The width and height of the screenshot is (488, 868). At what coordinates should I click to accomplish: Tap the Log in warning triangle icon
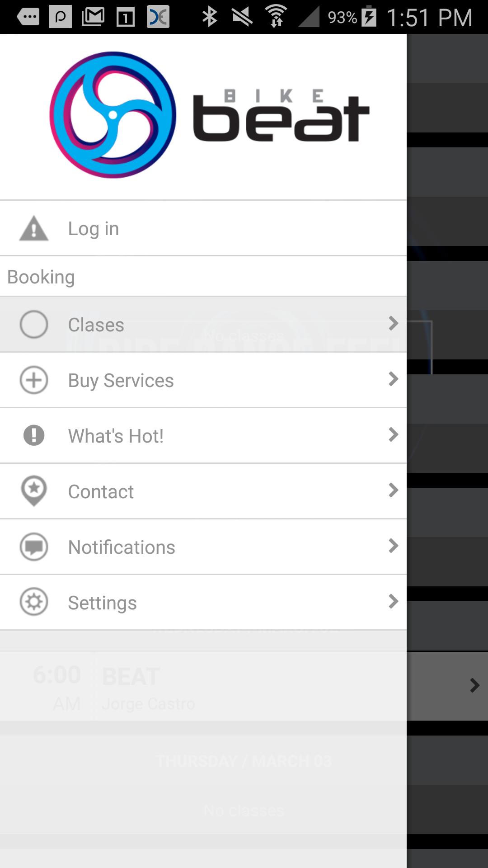pyautogui.click(x=34, y=228)
